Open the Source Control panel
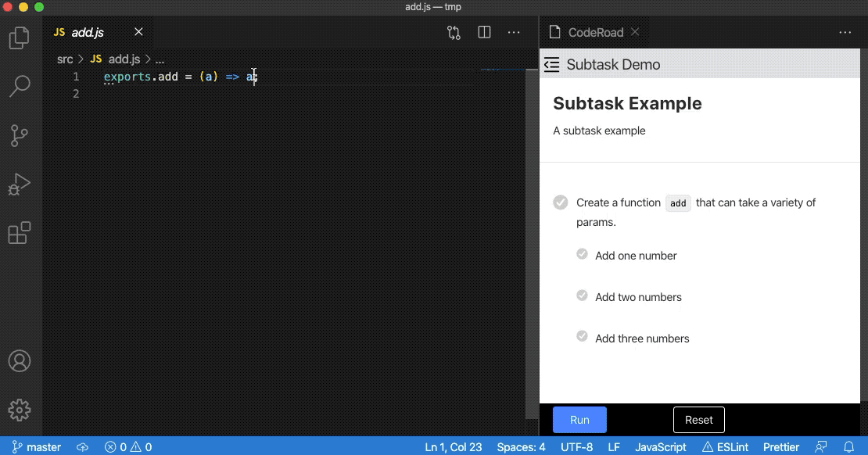 click(x=20, y=135)
